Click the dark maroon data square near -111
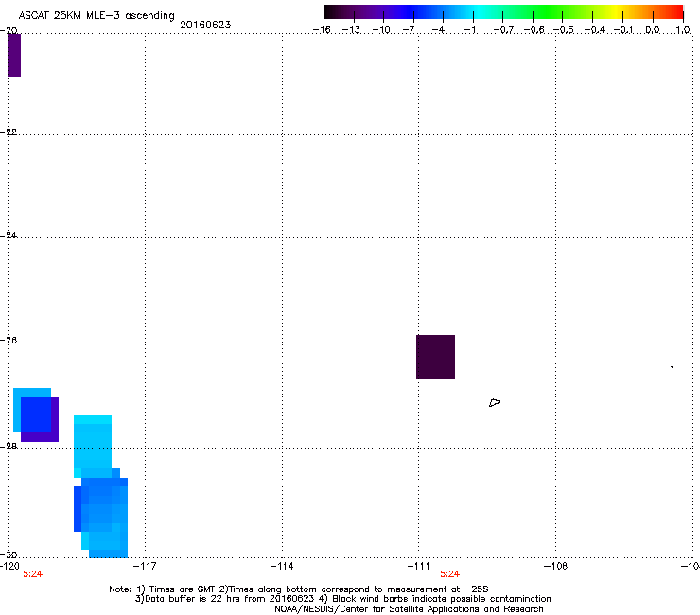Viewport: 700px width, 615px height. [435, 357]
